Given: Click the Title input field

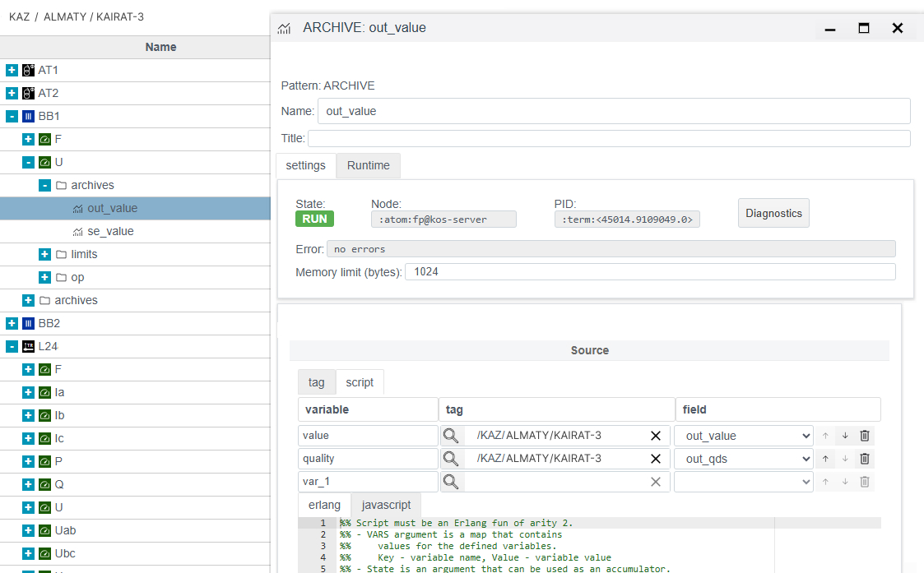Looking at the screenshot, I should [x=609, y=138].
